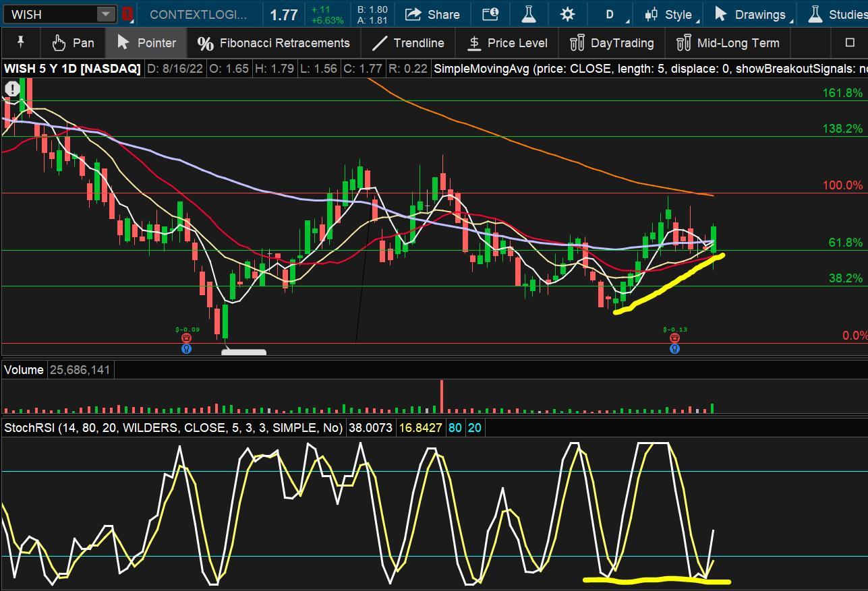Click the last price 1.77
The image size is (868, 591).
coord(284,15)
